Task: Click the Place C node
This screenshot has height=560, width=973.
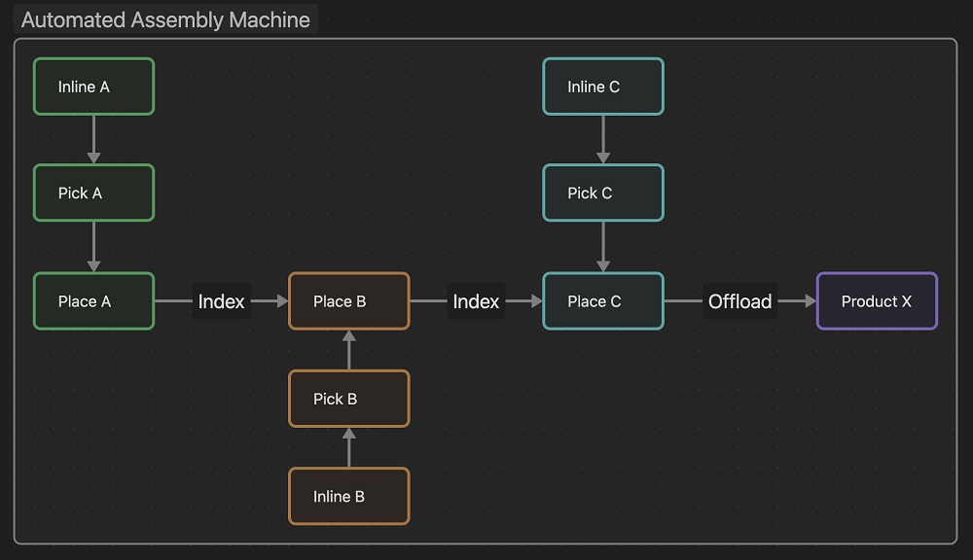Action: click(x=603, y=301)
